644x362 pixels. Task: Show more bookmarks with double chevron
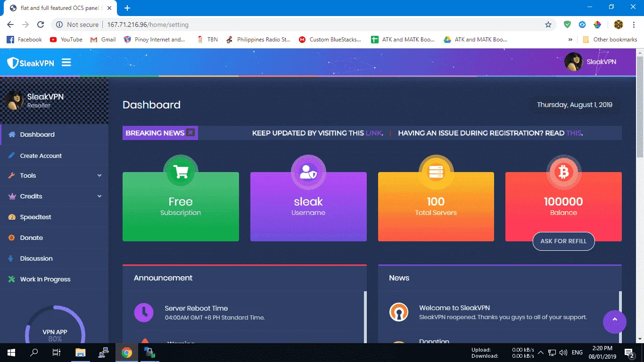coord(570,40)
